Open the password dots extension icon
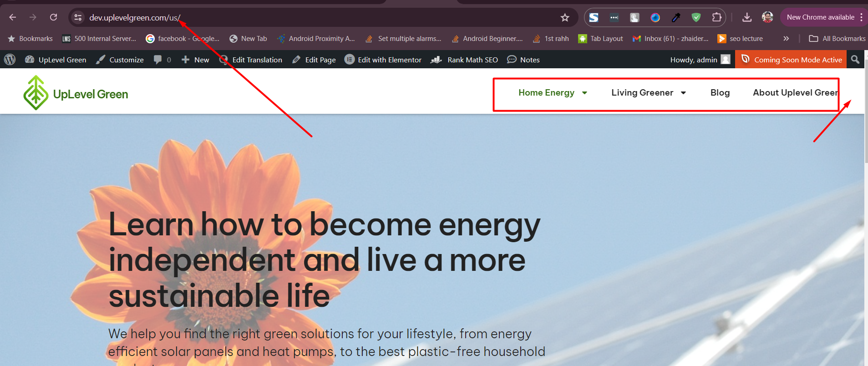 click(614, 17)
